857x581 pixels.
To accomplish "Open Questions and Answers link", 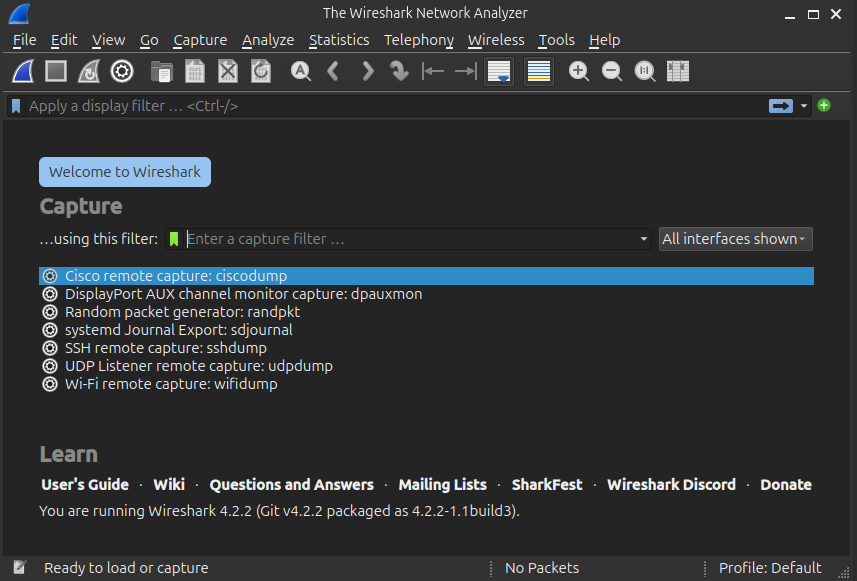I will tap(291, 485).
